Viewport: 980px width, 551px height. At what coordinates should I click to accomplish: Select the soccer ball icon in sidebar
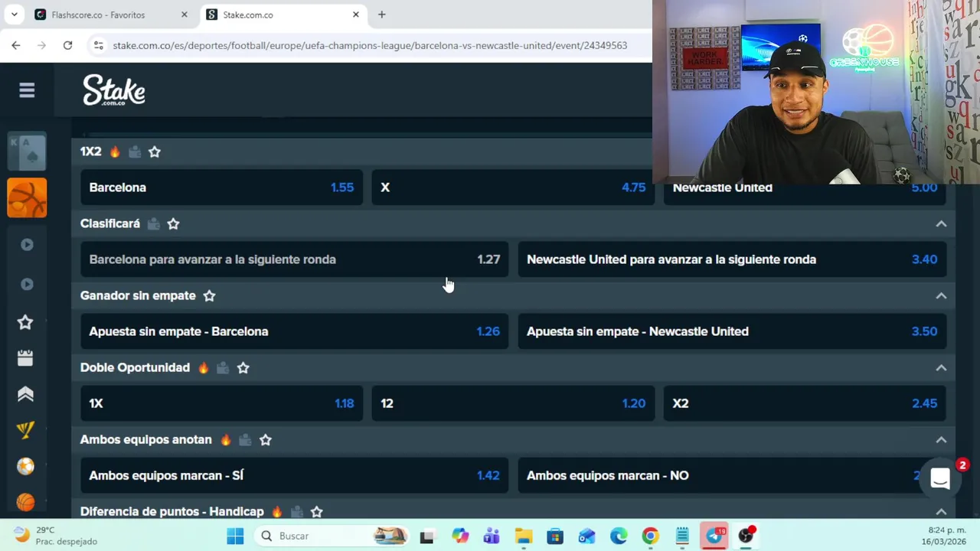25,466
